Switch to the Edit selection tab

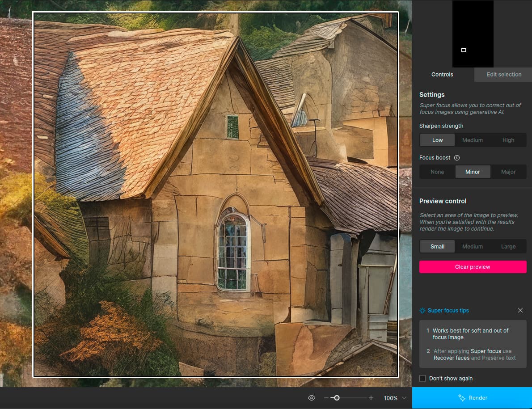point(504,75)
